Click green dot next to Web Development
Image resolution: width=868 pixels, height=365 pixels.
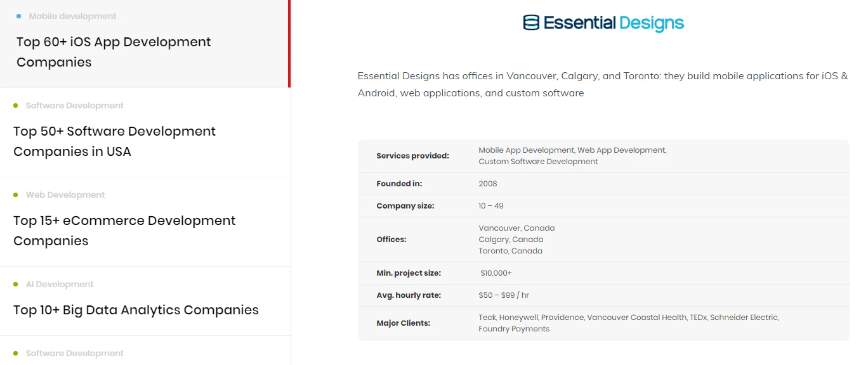click(16, 195)
